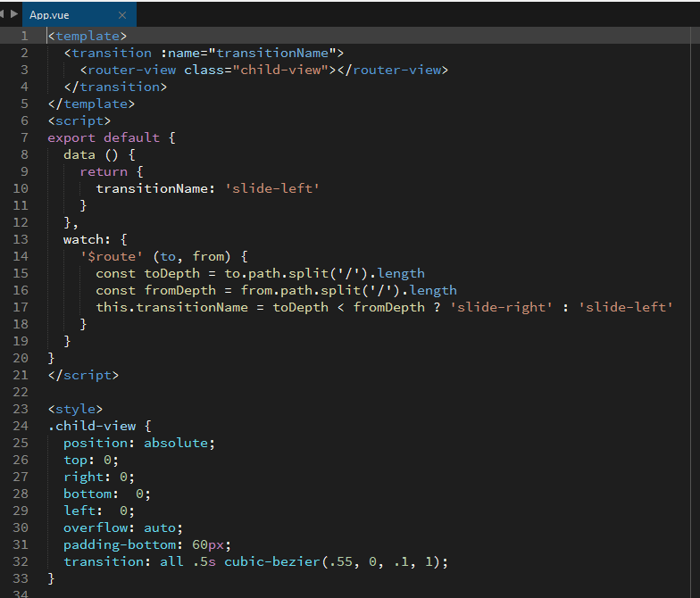Viewport: 700px width, 598px height.
Task: Click the previous tab arrow
Action: [x=4, y=14]
